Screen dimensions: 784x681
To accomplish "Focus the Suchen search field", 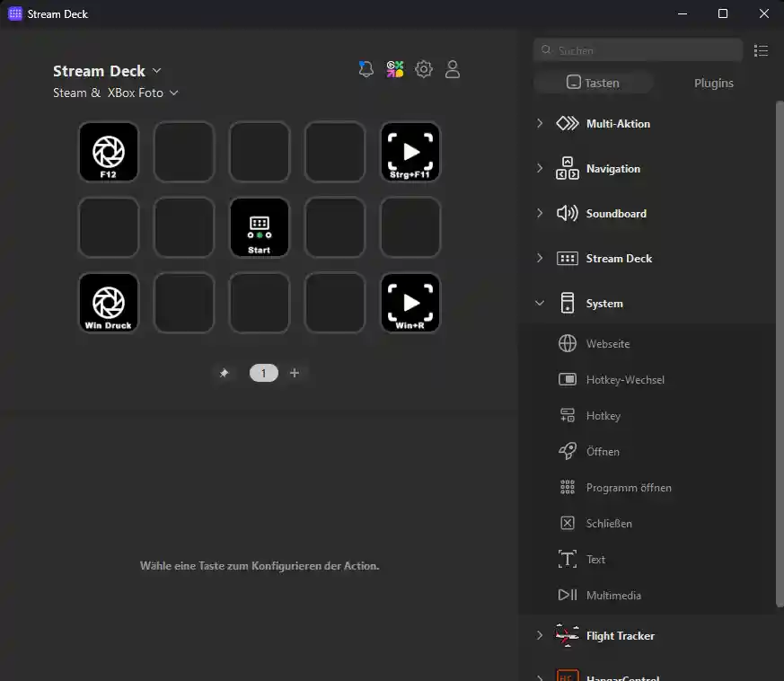I will pyautogui.click(x=638, y=50).
